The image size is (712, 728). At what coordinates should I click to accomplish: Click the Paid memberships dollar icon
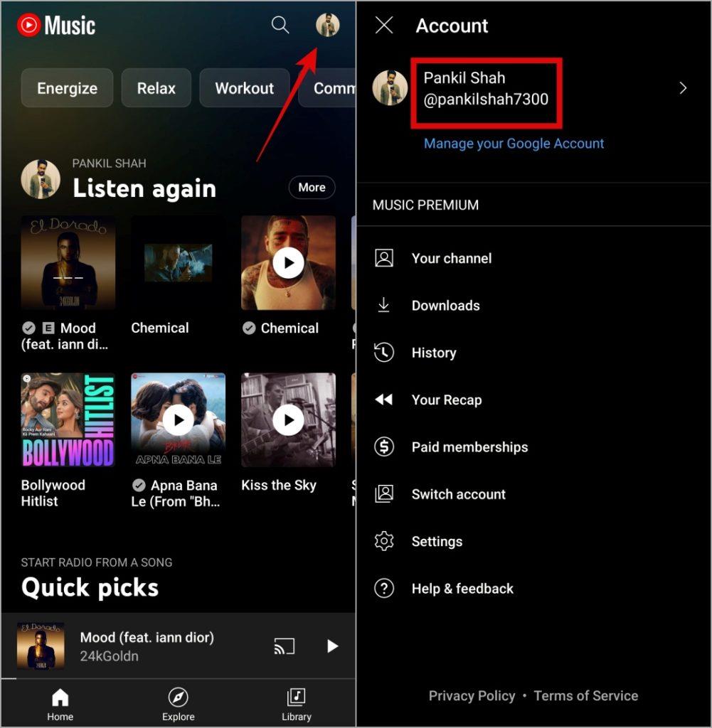pos(384,446)
